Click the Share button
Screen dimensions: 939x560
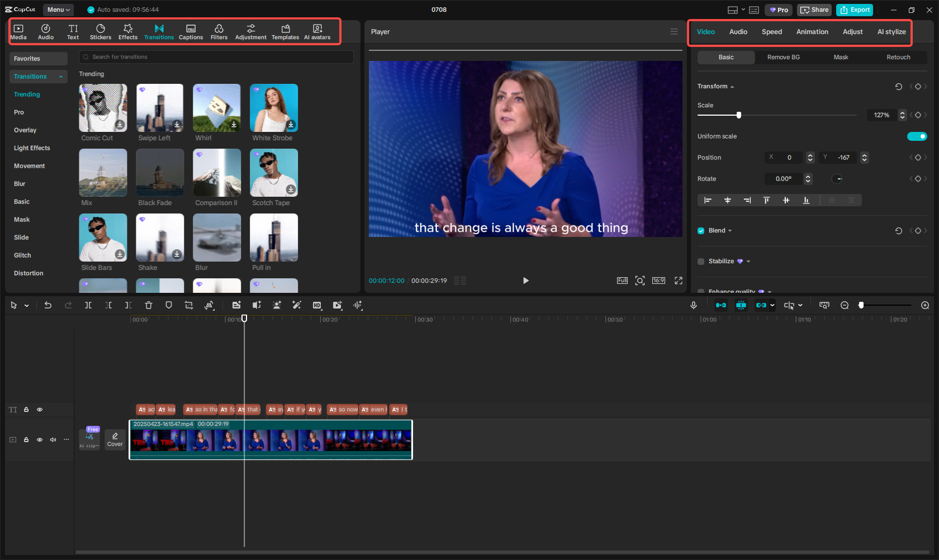[x=814, y=10]
